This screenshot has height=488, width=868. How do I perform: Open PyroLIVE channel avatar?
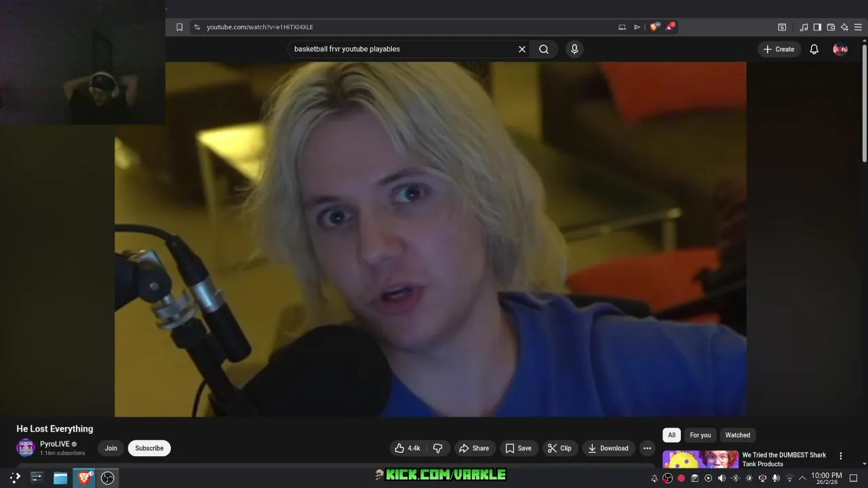point(26,448)
